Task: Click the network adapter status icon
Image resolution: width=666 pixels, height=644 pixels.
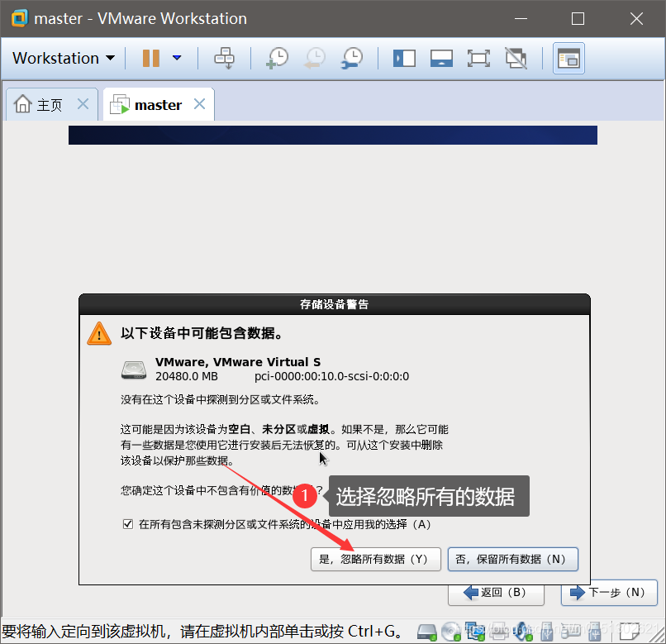Action: click(475, 632)
